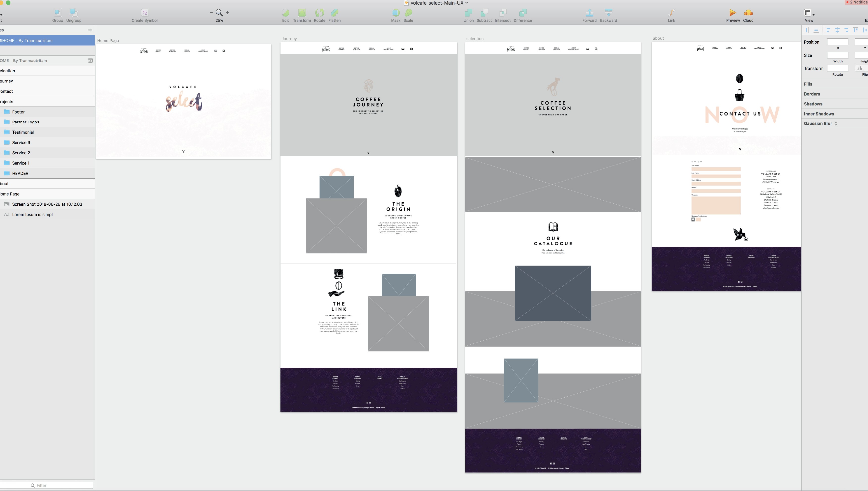Select the Union boolean operation
Screen dimensions: 868x491
click(468, 13)
